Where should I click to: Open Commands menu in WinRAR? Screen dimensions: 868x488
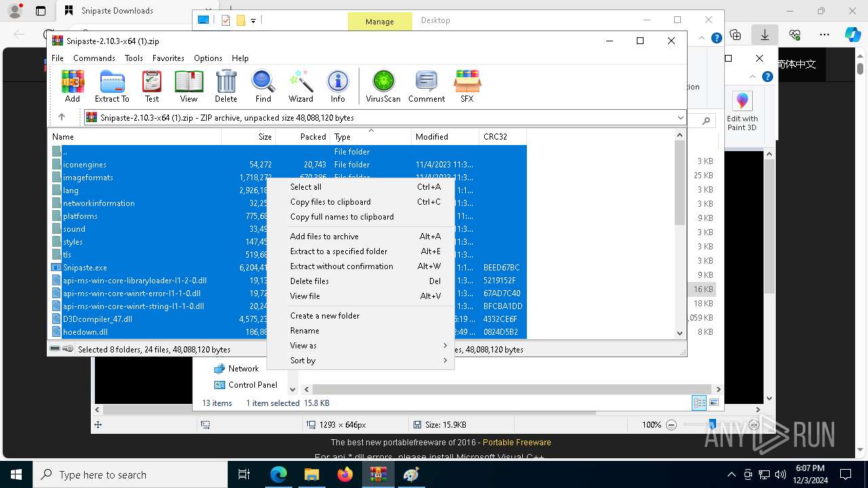[x=94, y=58]
